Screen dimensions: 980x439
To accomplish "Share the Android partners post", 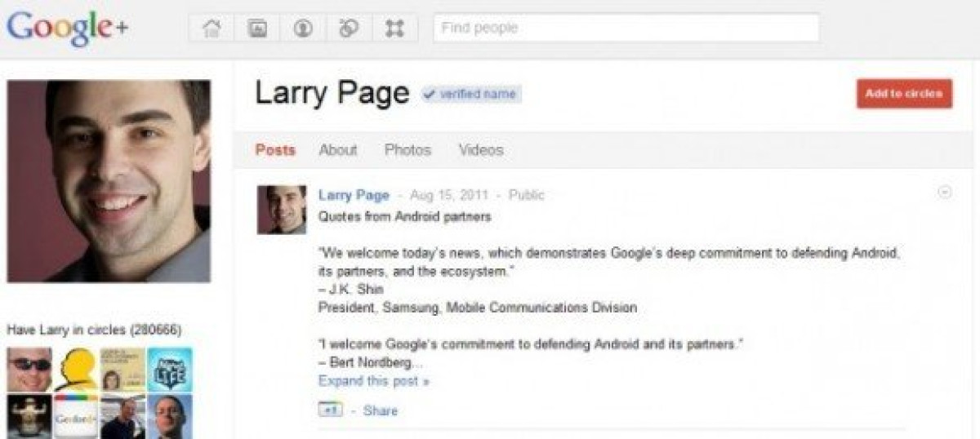I will coord(381,411).
